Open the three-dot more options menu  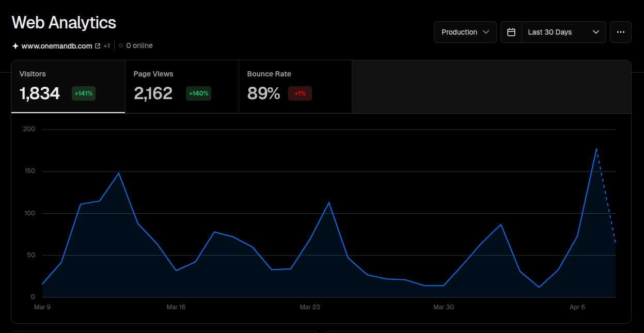621,32
